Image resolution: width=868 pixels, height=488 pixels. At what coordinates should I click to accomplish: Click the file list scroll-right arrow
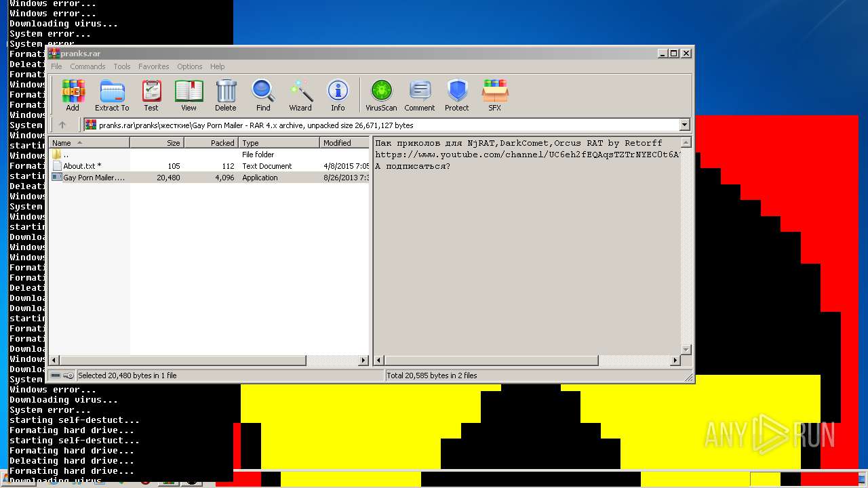363,361
